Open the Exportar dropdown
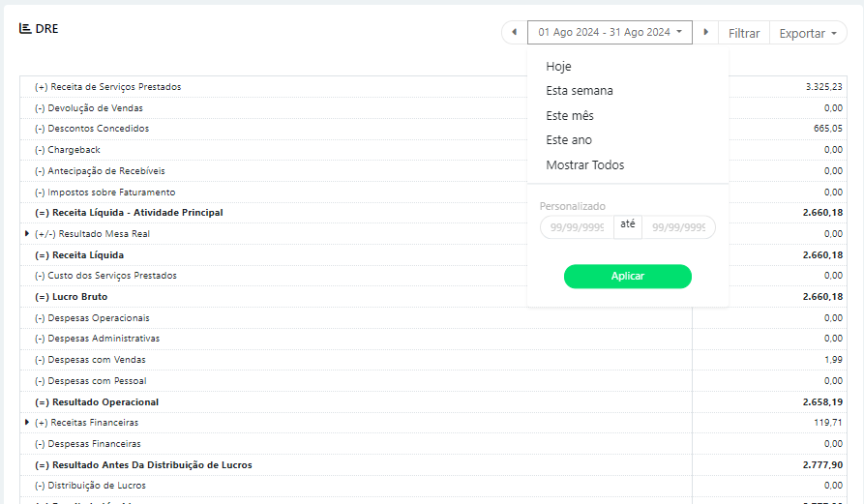864x504 pixels. click(808, 33)
